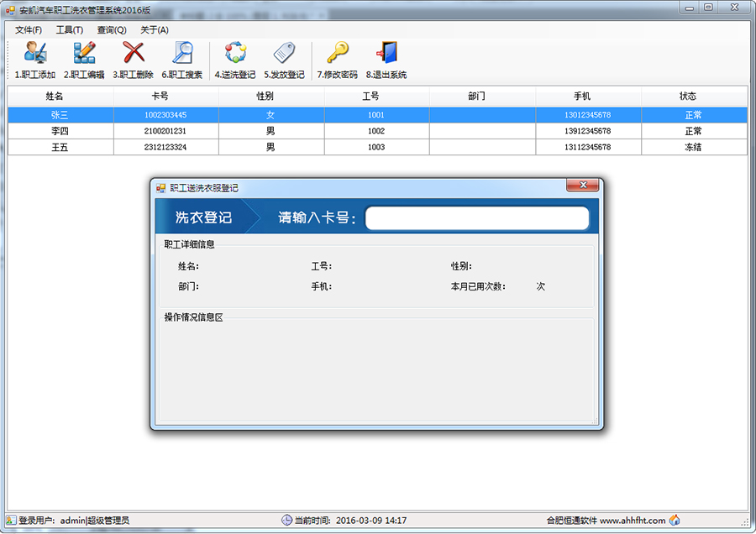The width and height of the screenshot is (756, 534).
Task: Close the 职工送洗衣服登记 dialog
Action: click(582, 186)
